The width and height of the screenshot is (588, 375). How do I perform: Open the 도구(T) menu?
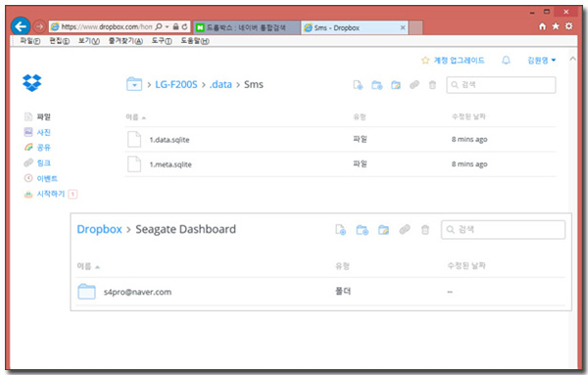point(162,41)
